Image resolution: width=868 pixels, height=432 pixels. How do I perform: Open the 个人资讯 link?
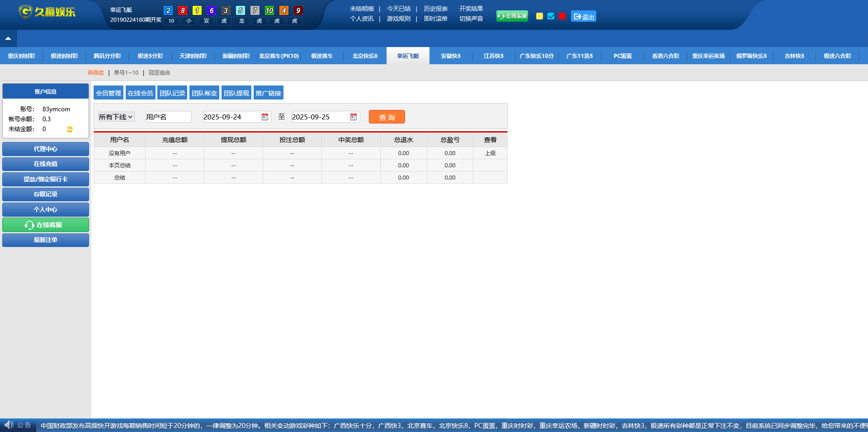(x=362, y=19)
